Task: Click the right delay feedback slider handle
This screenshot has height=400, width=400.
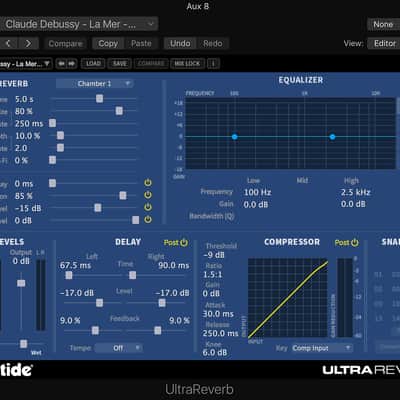Action: [x=158, y=330]
